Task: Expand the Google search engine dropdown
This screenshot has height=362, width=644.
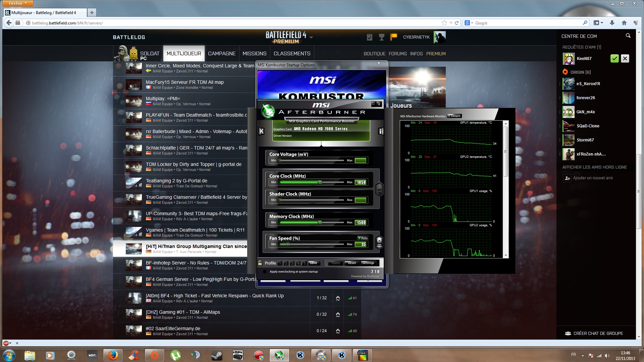Action: [472, 23]
